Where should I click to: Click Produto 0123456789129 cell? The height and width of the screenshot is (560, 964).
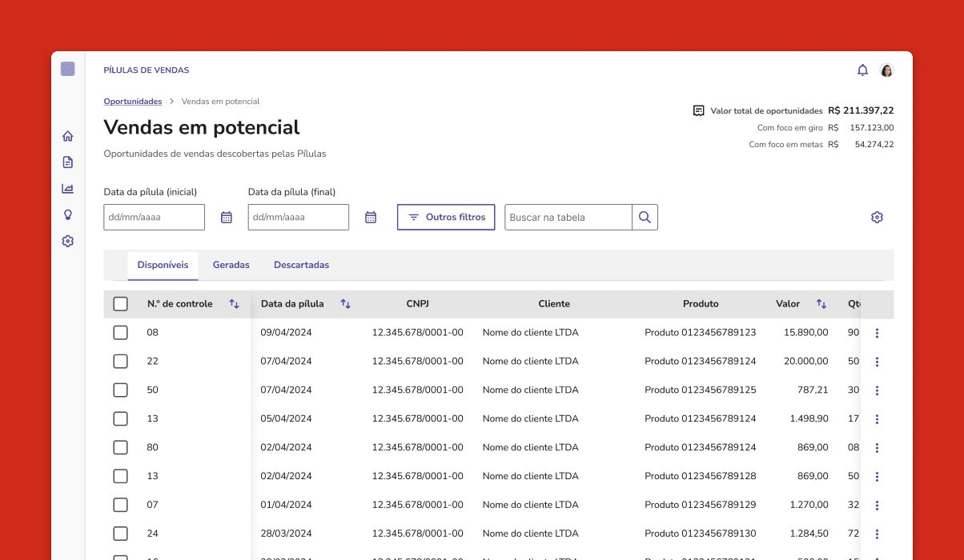(701, 506)
